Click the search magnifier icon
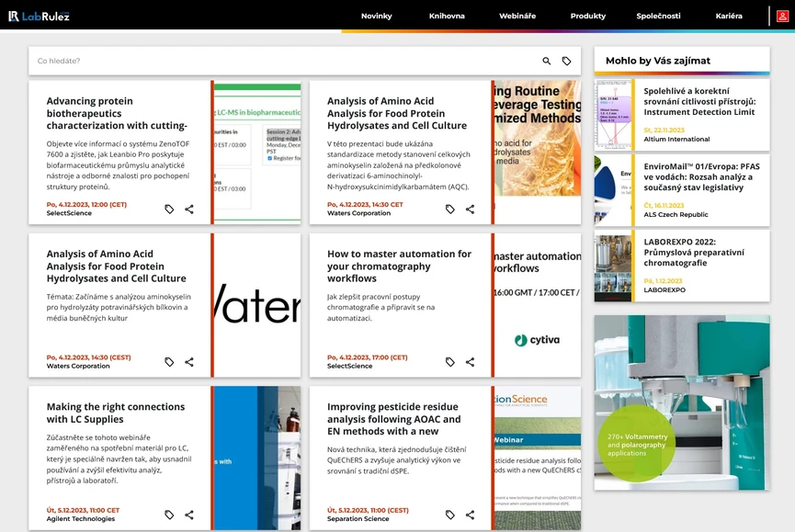This screenshot has height=532, width=795. 547,61
